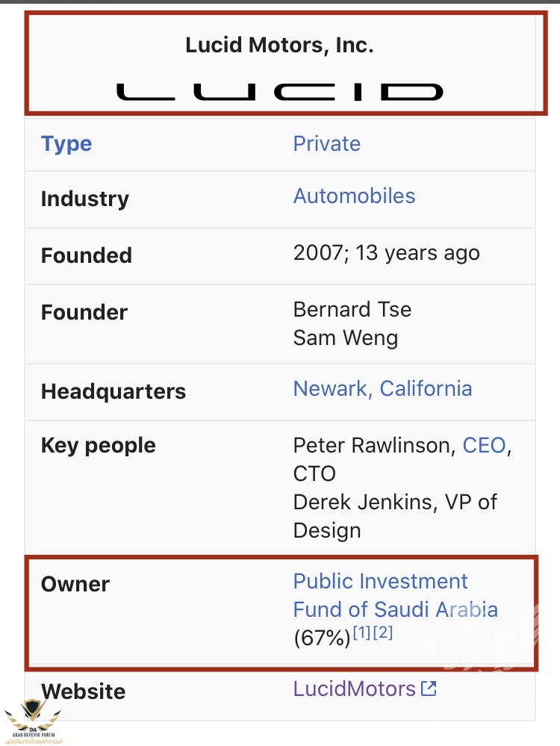Open the Newark, California link
Viewport: 560px width, 746px height.
tap(382, 389)
